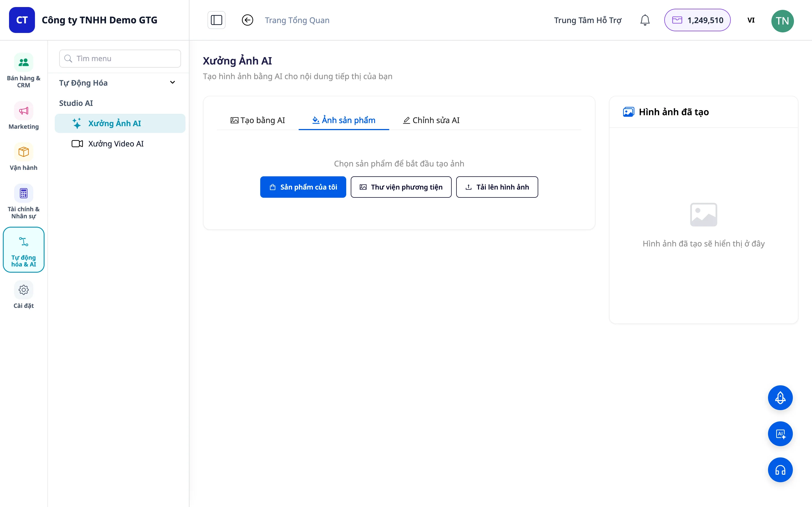This screenshot has width=812, height=507.
Task: Click the Tìm menu search field
Action: click(120, 58)
